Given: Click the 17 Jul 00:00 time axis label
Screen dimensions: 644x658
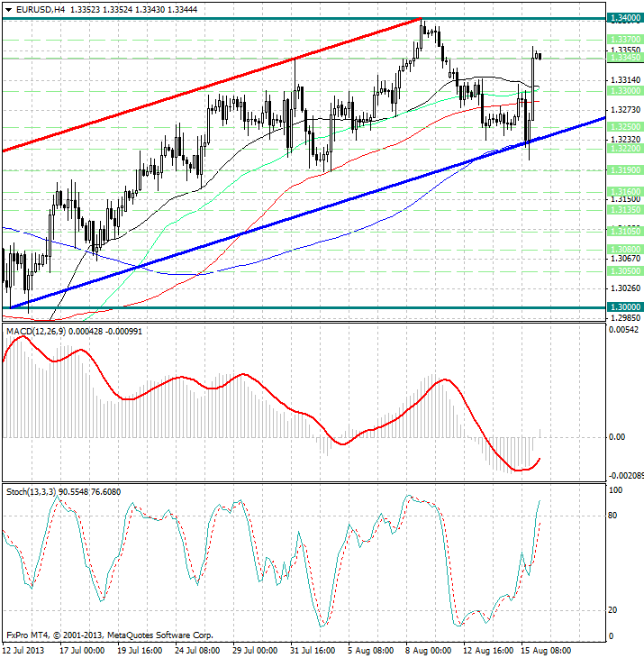Looking at the screenshot, I should [x=81, y=651].
